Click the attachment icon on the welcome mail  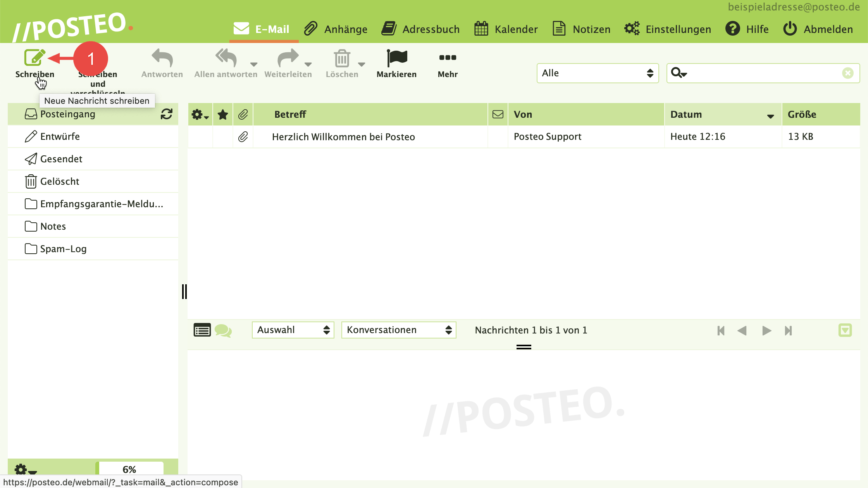[243, 137]
